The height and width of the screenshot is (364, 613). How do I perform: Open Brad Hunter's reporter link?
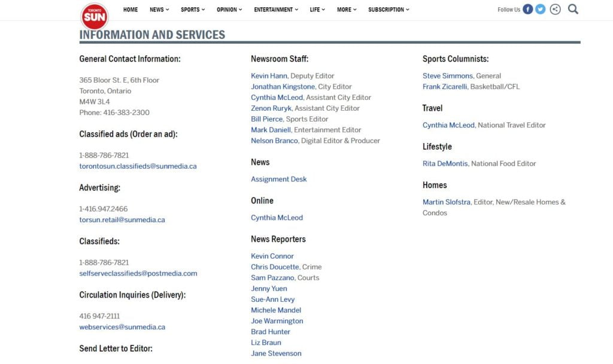[x=271, y=332]
